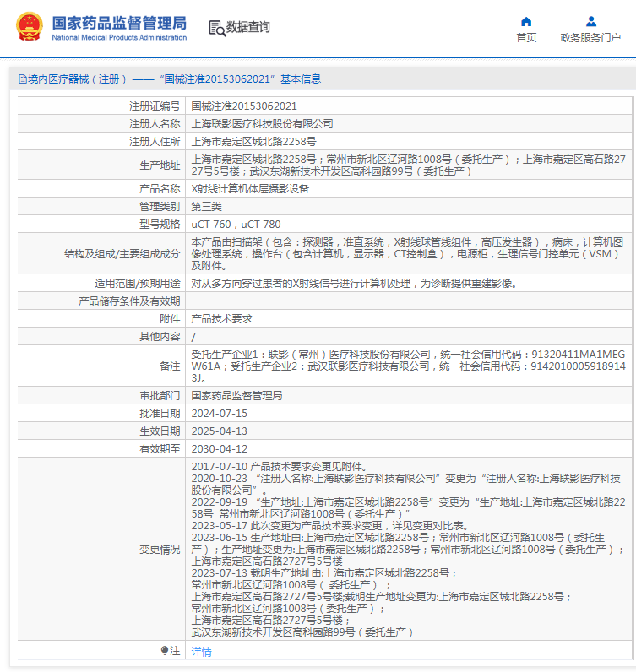Select expiry date 2030-04-12
Viewport: 636px width, 672px height.
pos(219,449)
